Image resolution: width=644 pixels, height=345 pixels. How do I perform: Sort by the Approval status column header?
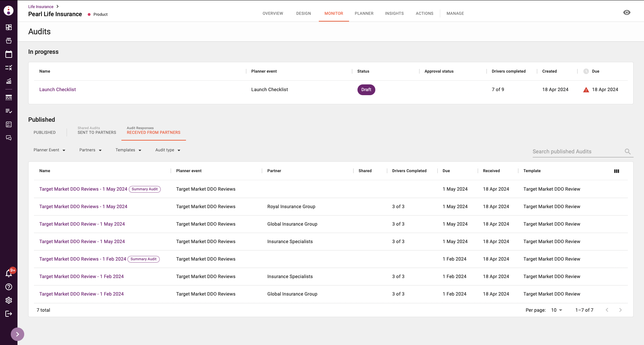pos(439,71)
